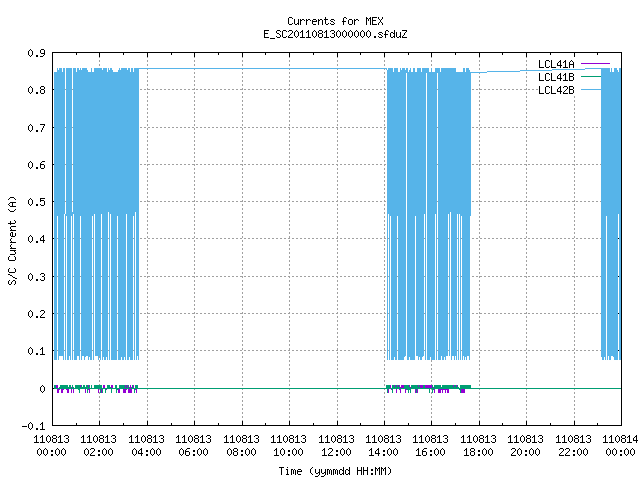Image resolution: width=640 pixels, height=480 pixels.
Task: Click the blue LCL42B legend line sample
Action: [591, 90]
